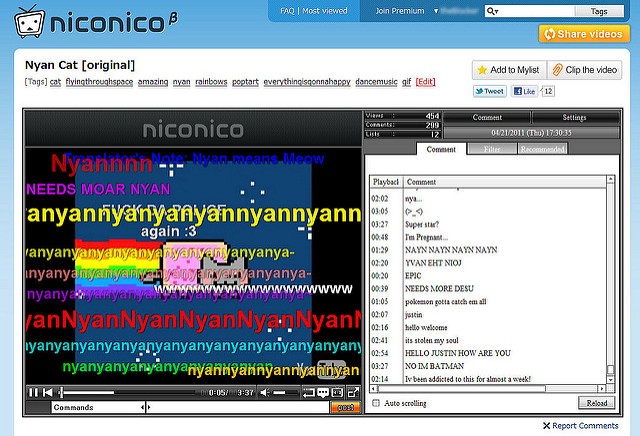Open the FAQ link

[x=287, y=11]
